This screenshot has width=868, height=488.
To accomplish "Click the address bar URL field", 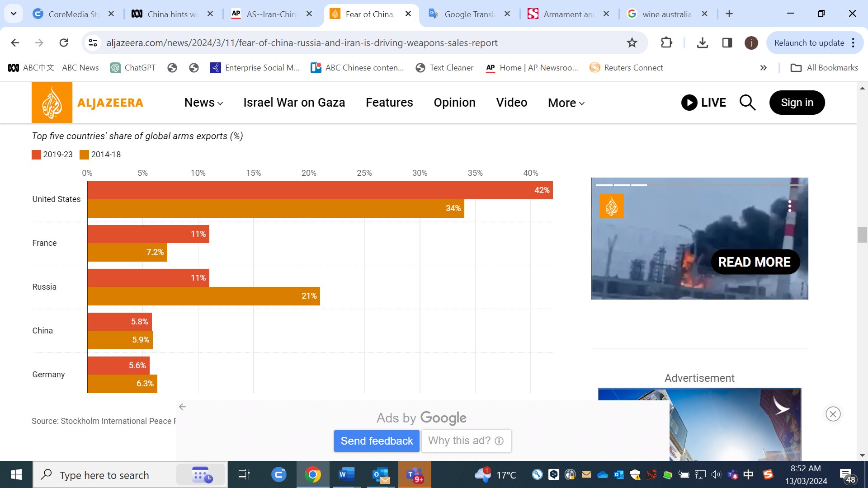I will [x=302, y=43].
